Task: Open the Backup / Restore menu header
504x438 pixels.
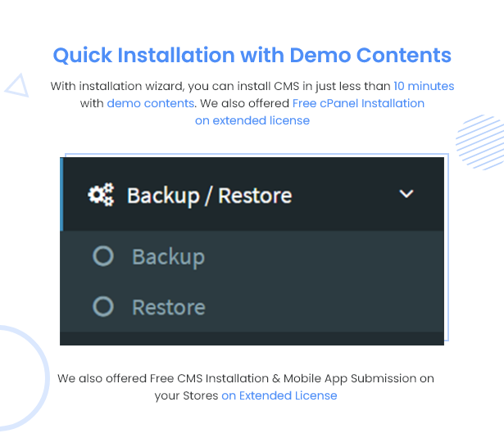Action: (252, 194)
